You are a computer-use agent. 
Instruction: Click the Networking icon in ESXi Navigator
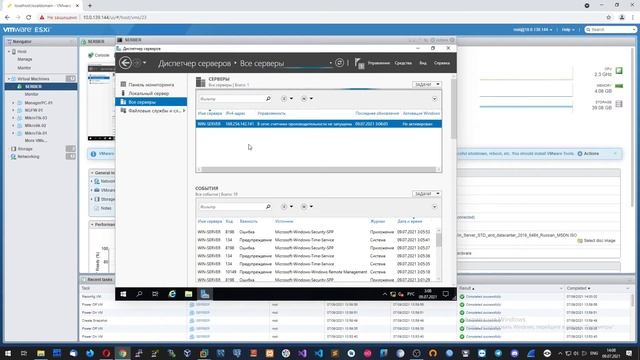tap(13, 157)
